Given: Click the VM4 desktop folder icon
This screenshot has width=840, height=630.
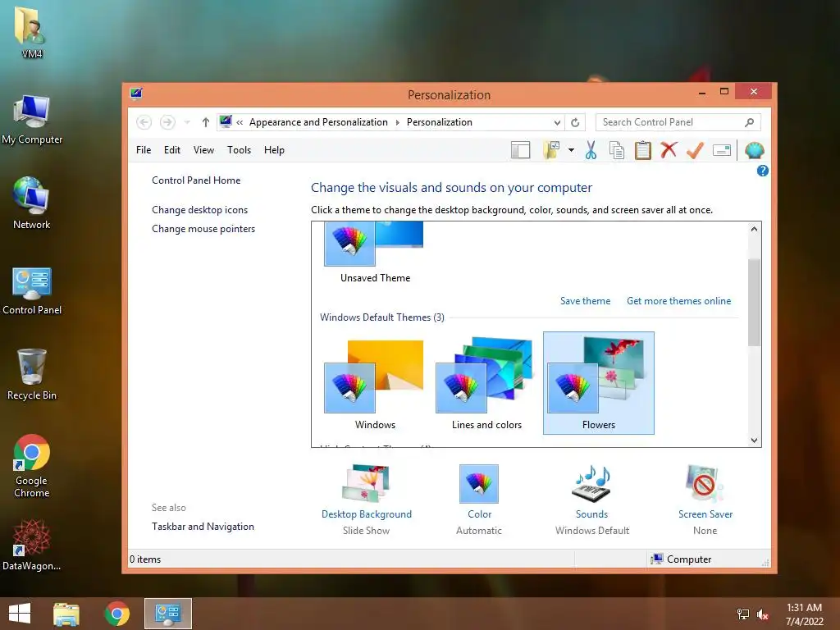Looking at the screenshot, I should 32,32.
